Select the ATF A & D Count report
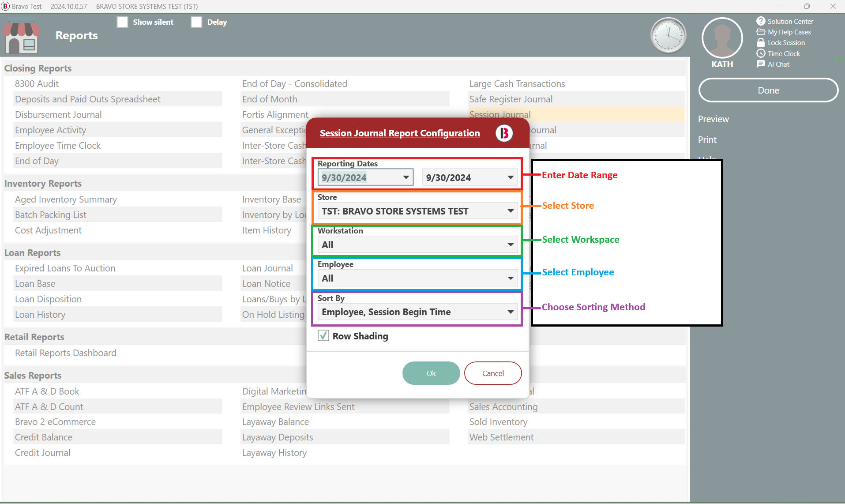 pyautogui.click(x=49, y=406)
